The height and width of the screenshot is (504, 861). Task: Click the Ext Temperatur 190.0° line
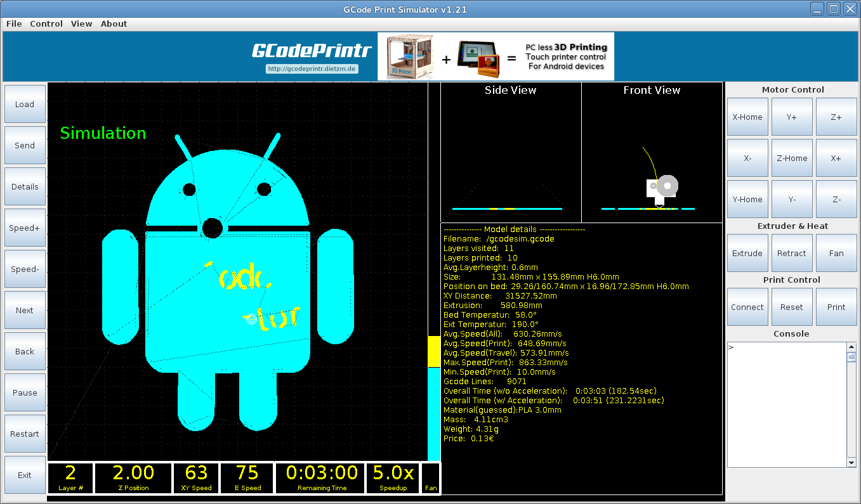(491, 325)
